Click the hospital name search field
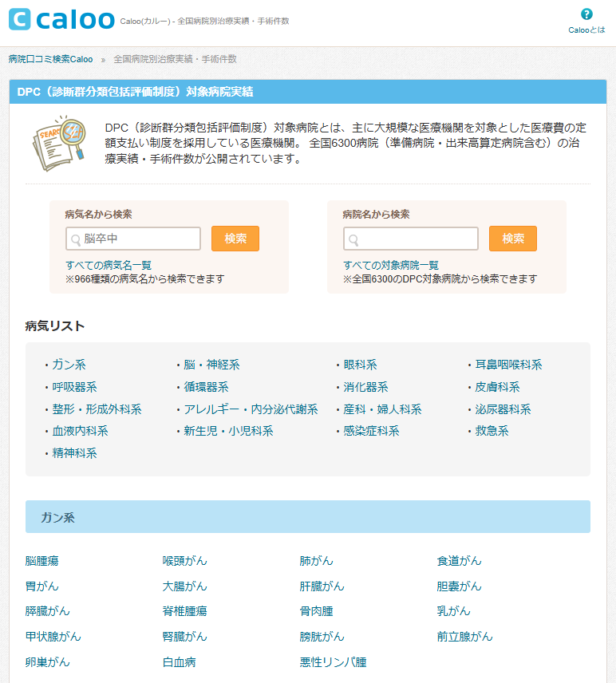616x683 pixels. point(411,239)
